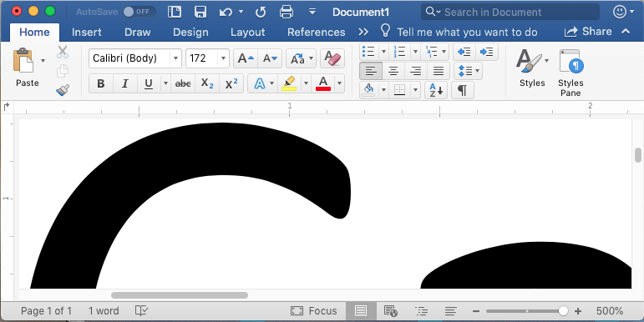The height and width of the screenshot is (322, 644).
Task: Open Change Case Aa dropdown
Action: click(301, 58)
